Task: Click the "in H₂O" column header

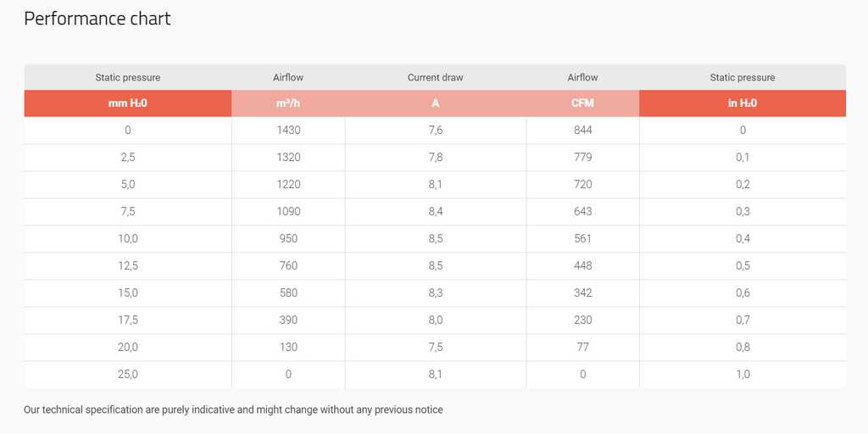Action: [x=743, y=103]
